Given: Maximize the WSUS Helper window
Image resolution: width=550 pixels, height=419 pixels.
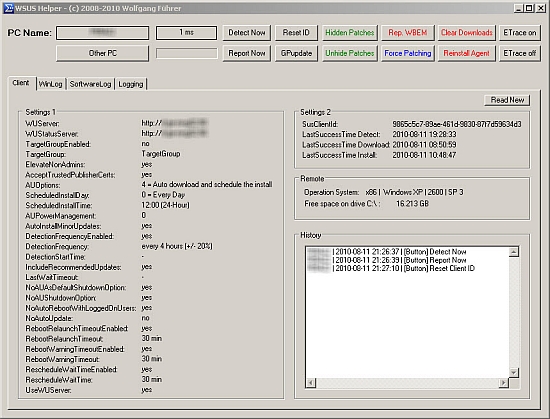Looking at the screenshot, I should click(x=529, y=8).
